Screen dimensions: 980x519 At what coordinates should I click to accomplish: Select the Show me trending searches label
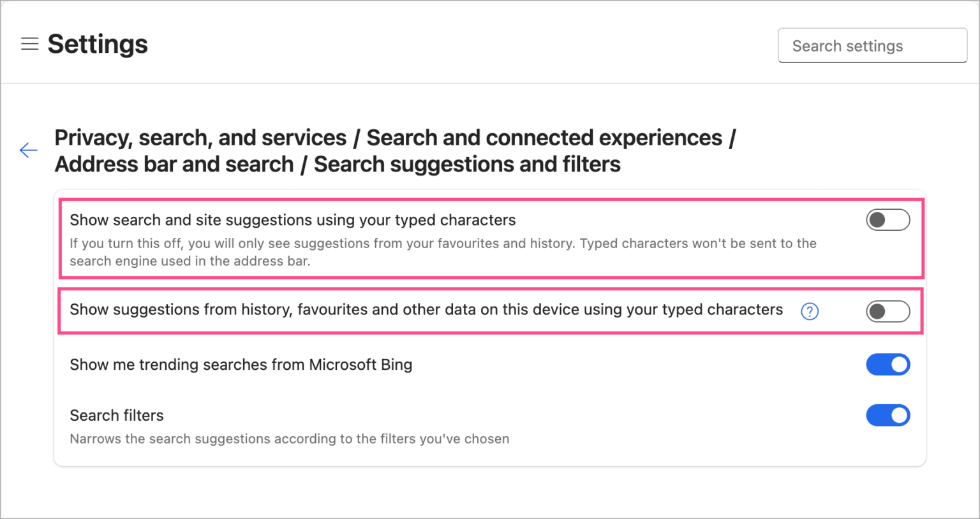point(241,364)
